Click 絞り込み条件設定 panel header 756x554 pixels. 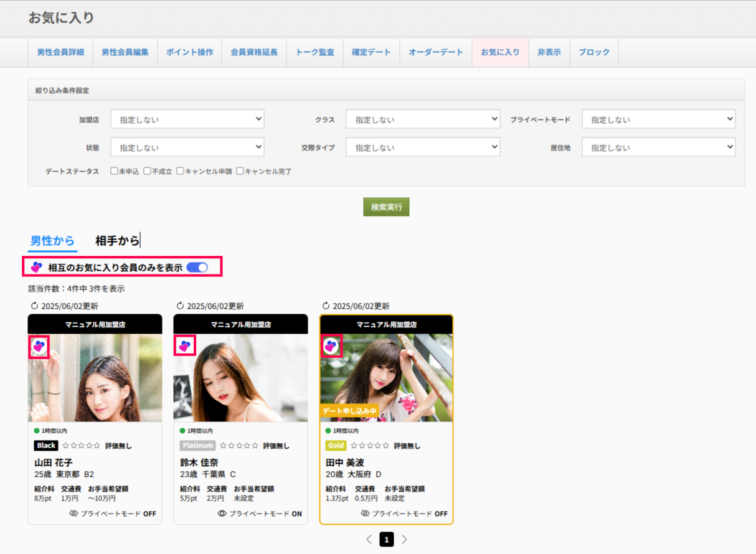coord(386,90)
